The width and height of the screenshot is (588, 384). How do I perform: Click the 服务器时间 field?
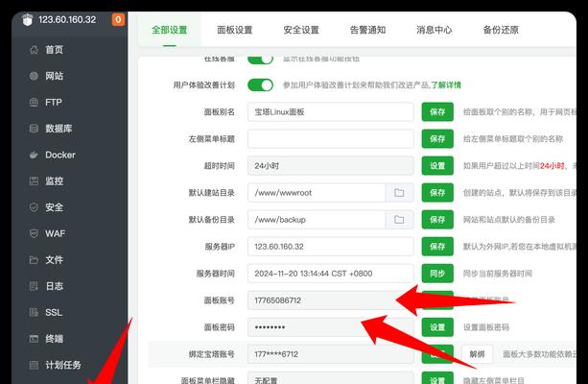(330, 274)
